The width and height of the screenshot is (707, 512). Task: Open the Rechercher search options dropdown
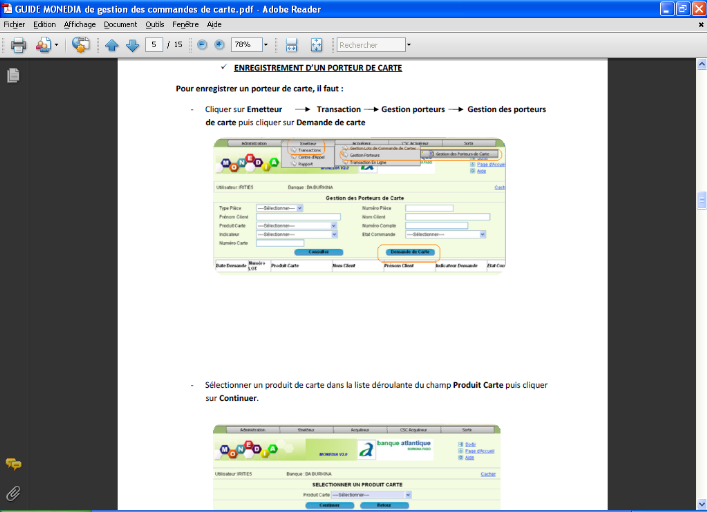point(409,45)
